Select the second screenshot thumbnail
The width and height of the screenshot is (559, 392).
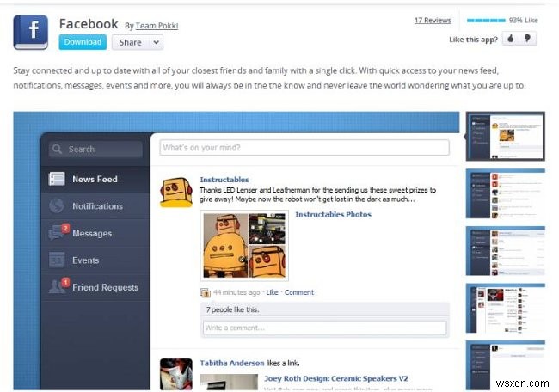[x=505, y=193]
